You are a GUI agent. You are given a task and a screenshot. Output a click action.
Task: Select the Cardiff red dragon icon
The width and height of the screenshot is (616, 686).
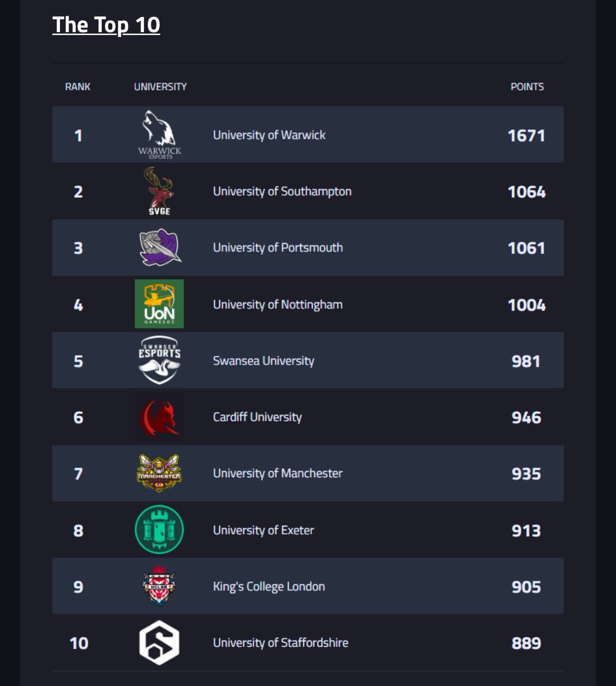159,417
